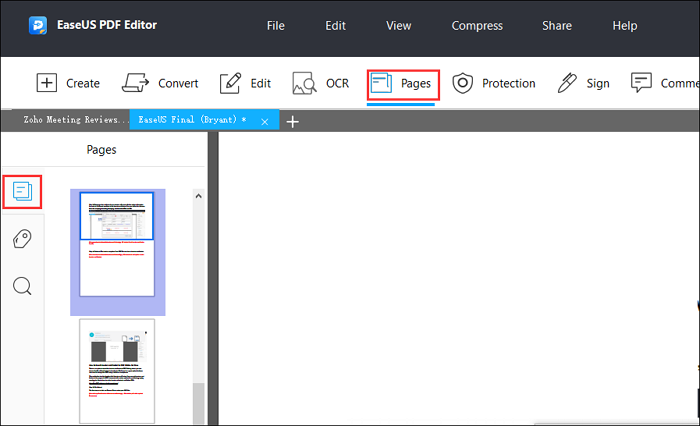Viewport: 700px width, 426px height.
Task: Click the thumbnail panel scrollbar handle
Action: click(199, 403)
